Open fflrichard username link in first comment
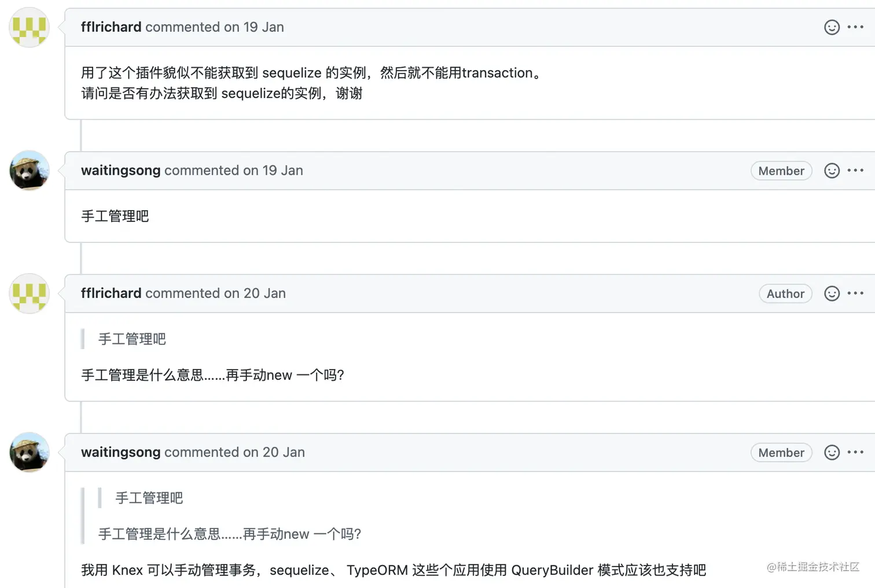The image size is (875, 588). [111, 27]
